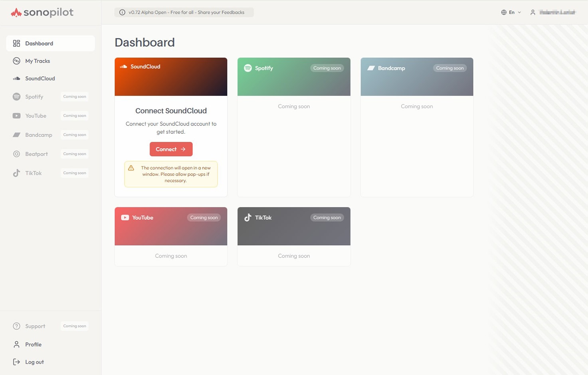Click the SoundCloud icon in the sidebar

coord(16,78)
